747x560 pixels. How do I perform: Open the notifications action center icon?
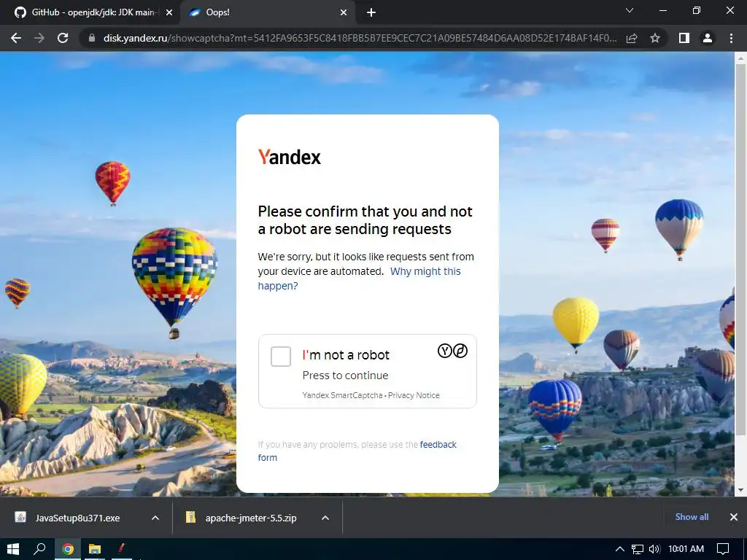tap(723, 549)
